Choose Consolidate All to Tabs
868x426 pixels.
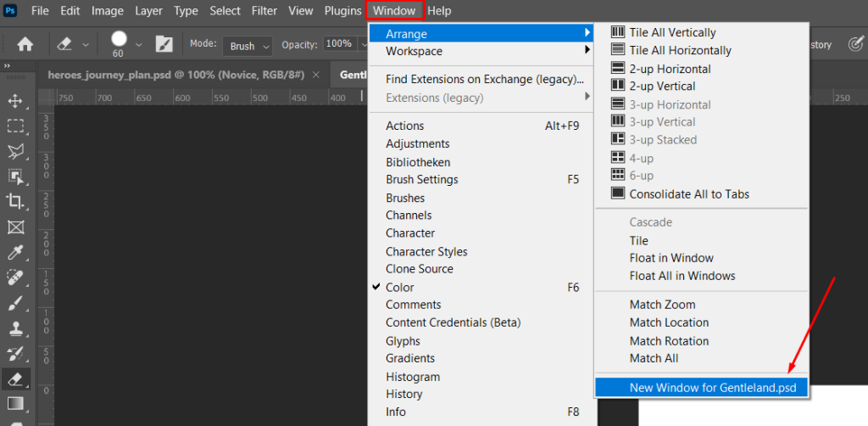[688, 193]
